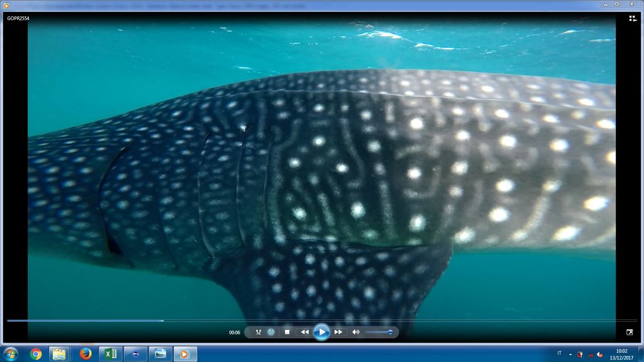644x362 pixels.
Task: View full screen using bottom-right icon
Action: click(x=630, y=332)
